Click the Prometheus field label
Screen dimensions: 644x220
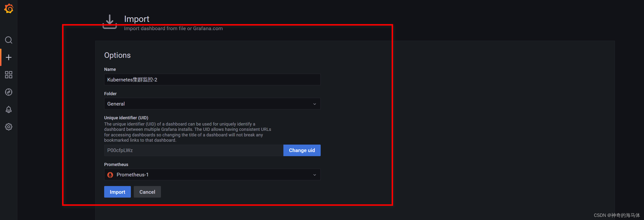(x=116, y=164)
